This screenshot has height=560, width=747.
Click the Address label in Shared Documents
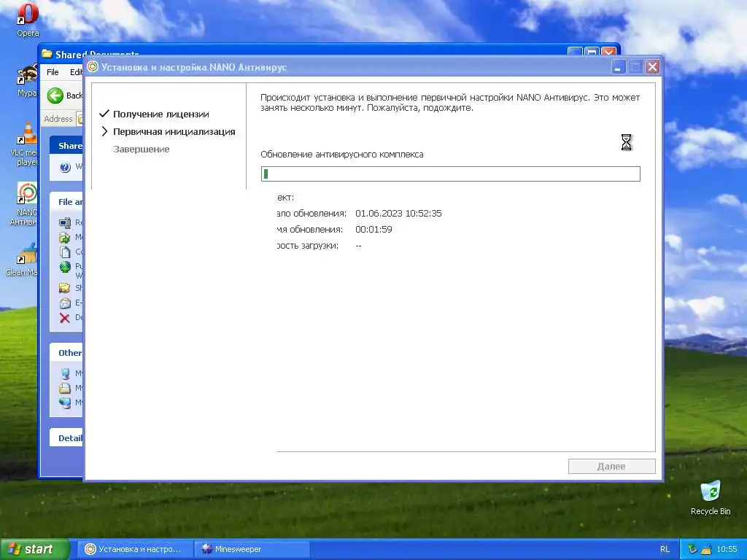click(58, 119)
